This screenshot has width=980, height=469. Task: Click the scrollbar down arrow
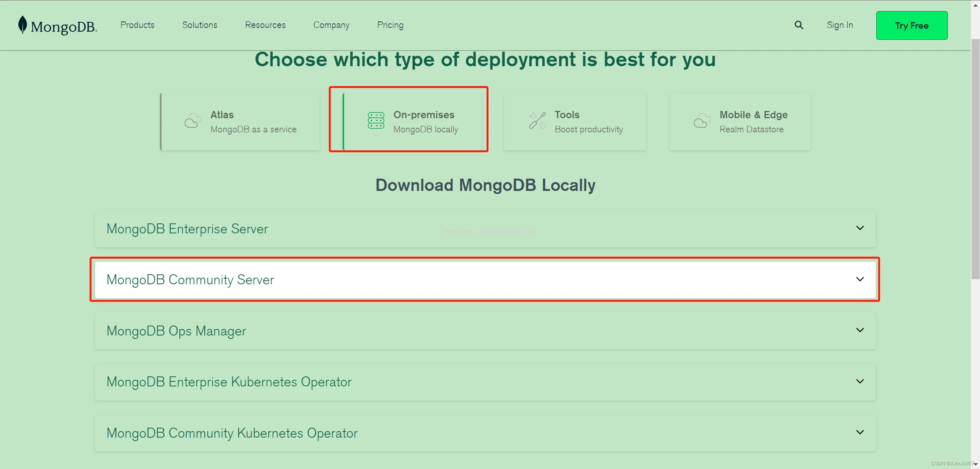click(x=975, y=464)
